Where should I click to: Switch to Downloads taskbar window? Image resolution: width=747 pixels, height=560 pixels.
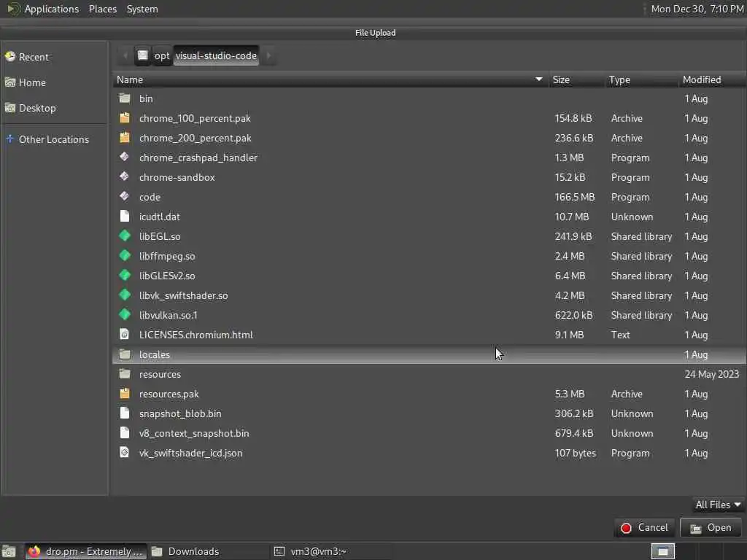[x=209, y=551]
